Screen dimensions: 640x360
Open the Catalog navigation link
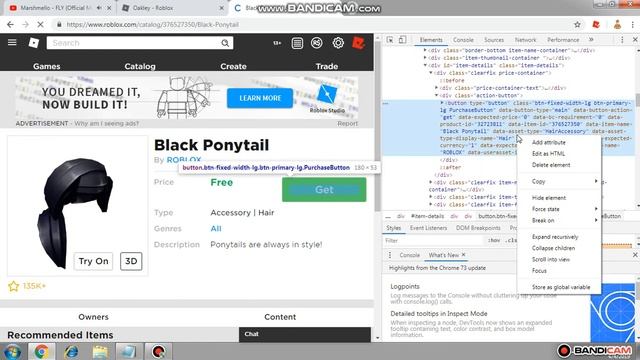[x=140, y=66]
